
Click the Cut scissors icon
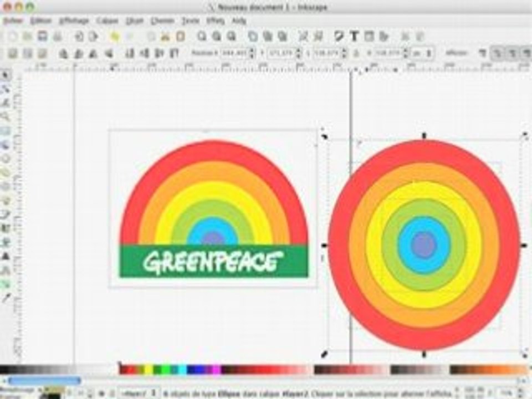pyautogui.click(x=165, y=37)
